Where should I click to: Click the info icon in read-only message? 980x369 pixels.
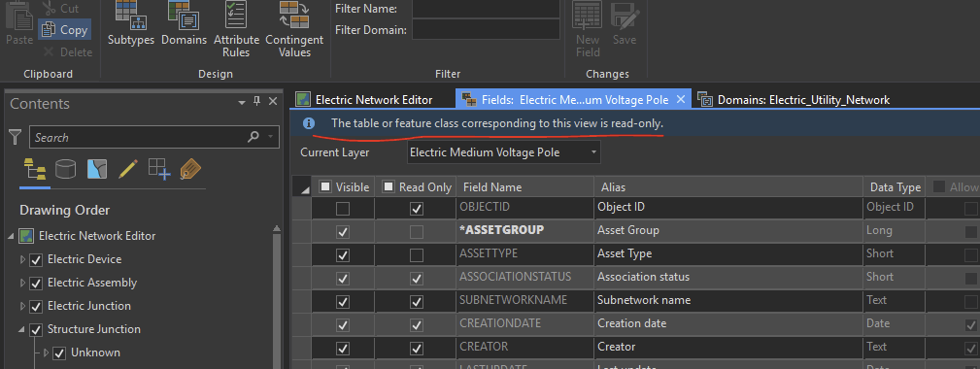pos(309,123)
